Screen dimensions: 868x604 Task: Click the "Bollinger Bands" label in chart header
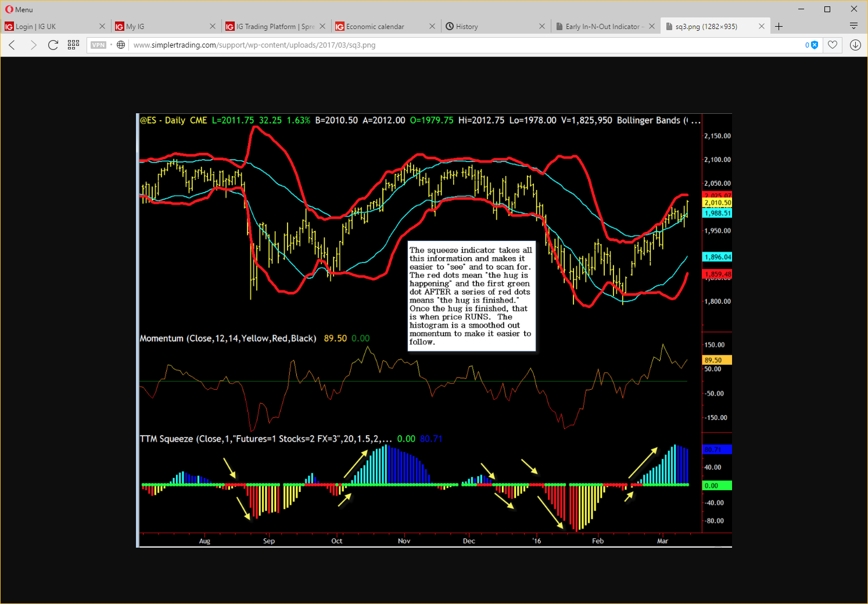pos(648,120)
